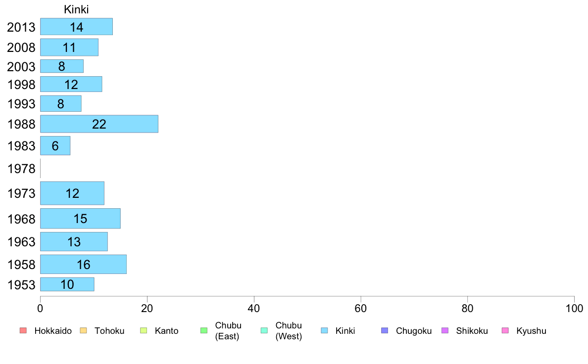Select the 1958 bar showing 16
The width and height of the screenshot is (588, 364).
(x=83, y=264)
